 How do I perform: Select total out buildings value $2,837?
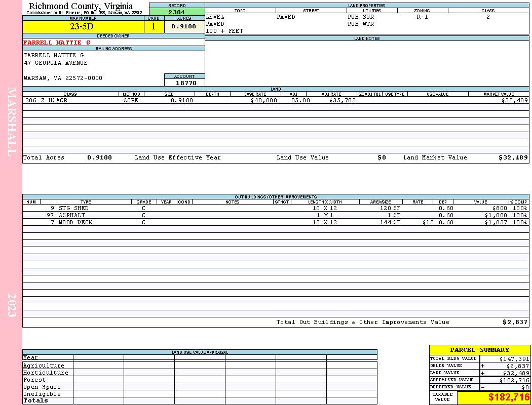point(515,322)
